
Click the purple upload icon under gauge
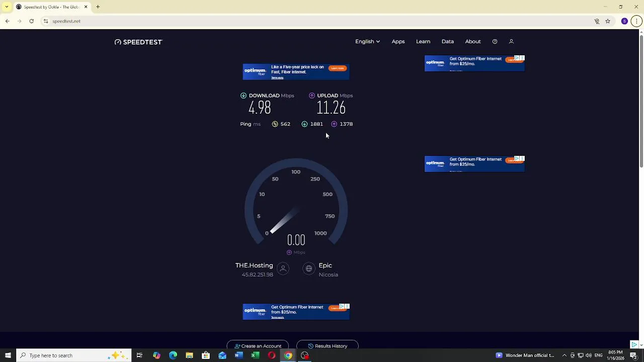pyautogui.click(x=289, y=252)
